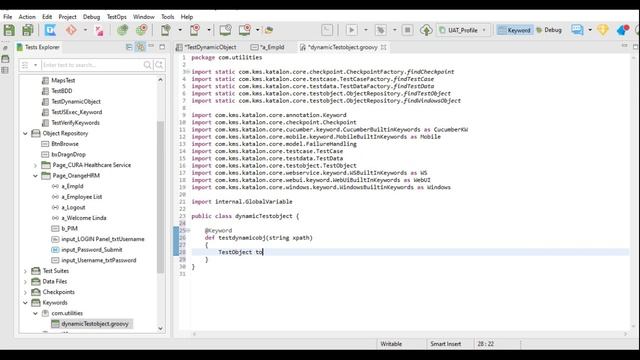Collapse the com.utilities package

(36, 313)
